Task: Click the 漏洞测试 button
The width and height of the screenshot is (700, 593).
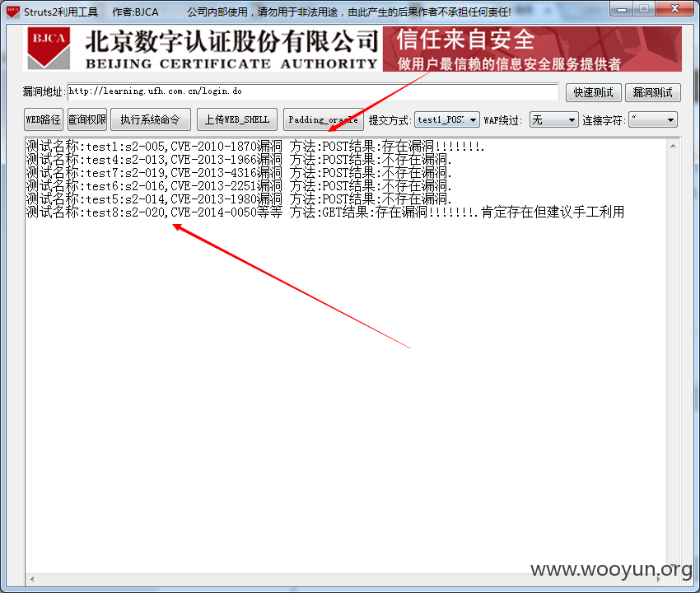Action: tap(653, 92)
